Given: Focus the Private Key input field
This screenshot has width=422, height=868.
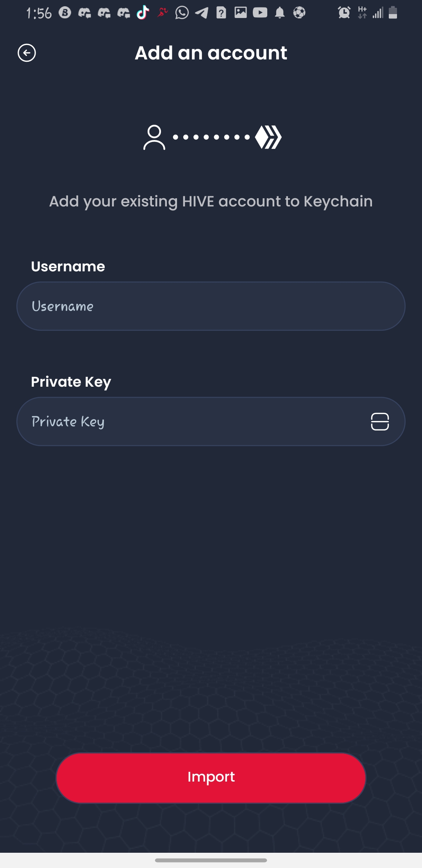Looking at the screenshot, I should point(191,421).
